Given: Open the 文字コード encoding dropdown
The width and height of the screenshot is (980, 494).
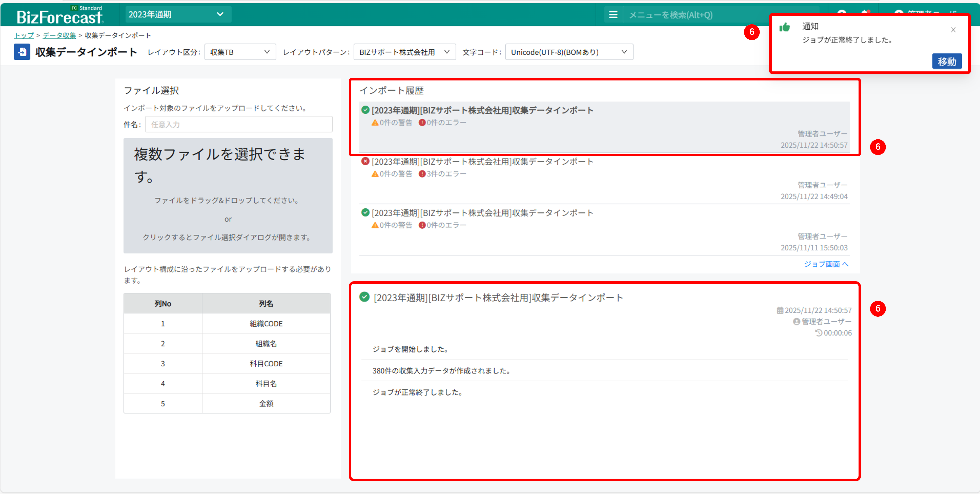Looking at the screenshot, I should (x=569, y=52).
